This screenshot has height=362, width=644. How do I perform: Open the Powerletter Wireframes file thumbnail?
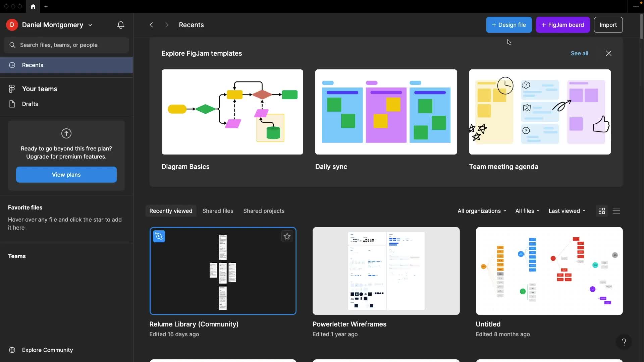pos(386,271)
